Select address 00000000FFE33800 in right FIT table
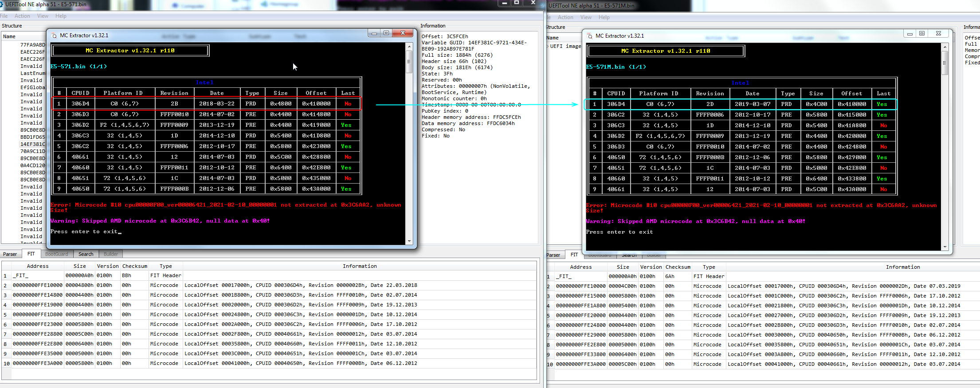 tap(581, 354)
